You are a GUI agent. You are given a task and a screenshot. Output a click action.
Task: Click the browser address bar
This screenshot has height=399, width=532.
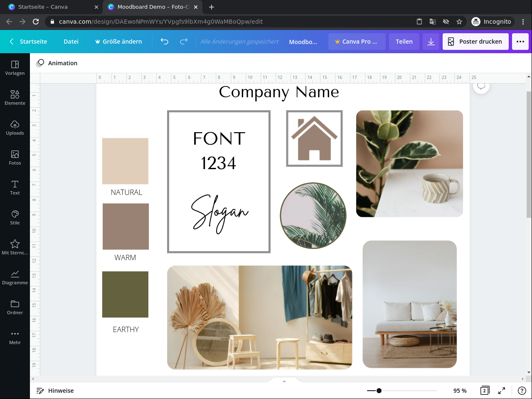point(233,22)
